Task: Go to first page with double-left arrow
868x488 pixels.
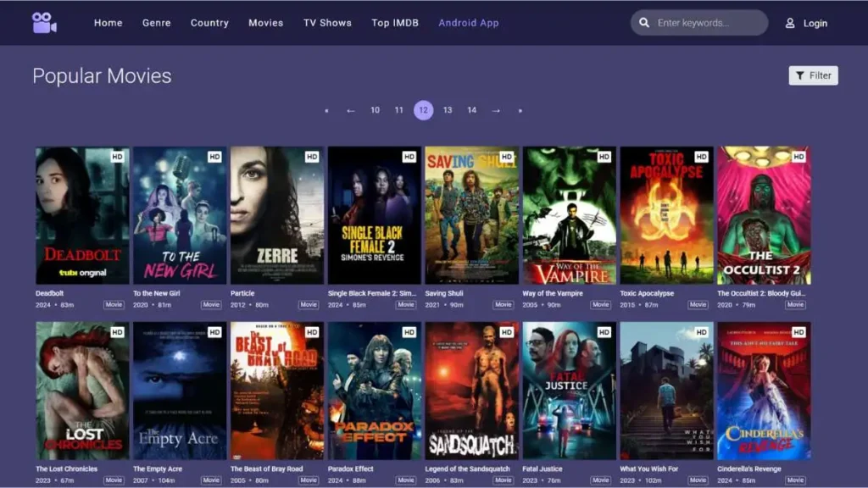Action: (326, 111)
